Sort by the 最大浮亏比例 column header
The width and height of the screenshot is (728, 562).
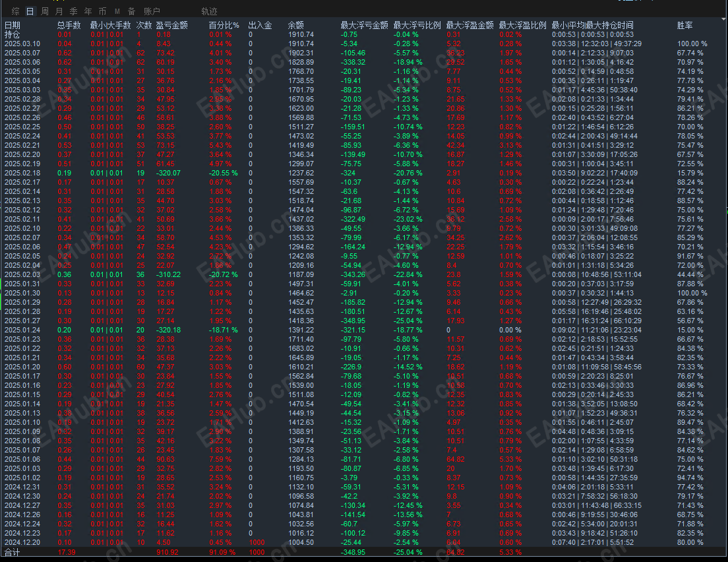[x=417, y=25]
